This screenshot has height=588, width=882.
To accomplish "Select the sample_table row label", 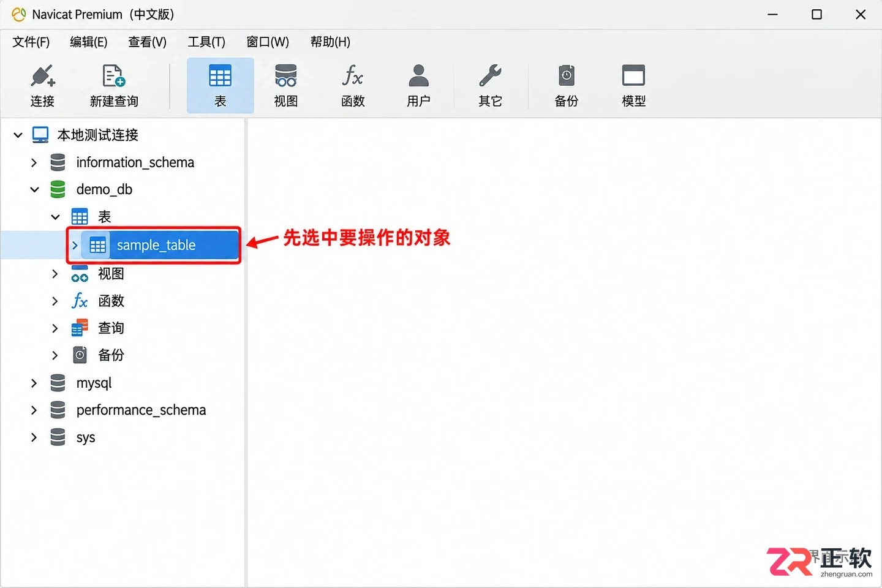I will [156, 245].
